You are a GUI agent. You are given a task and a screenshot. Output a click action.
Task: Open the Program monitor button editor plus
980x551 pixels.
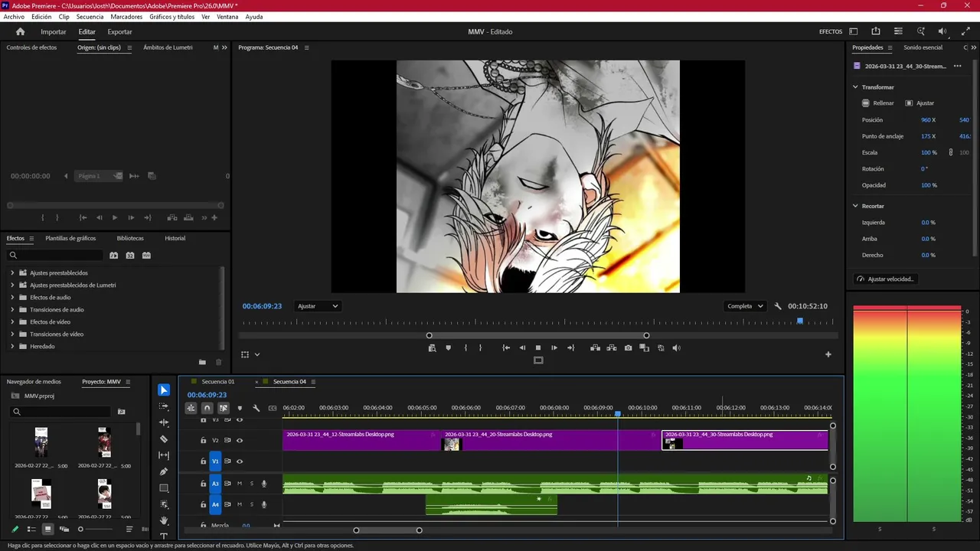click(828, 354)
